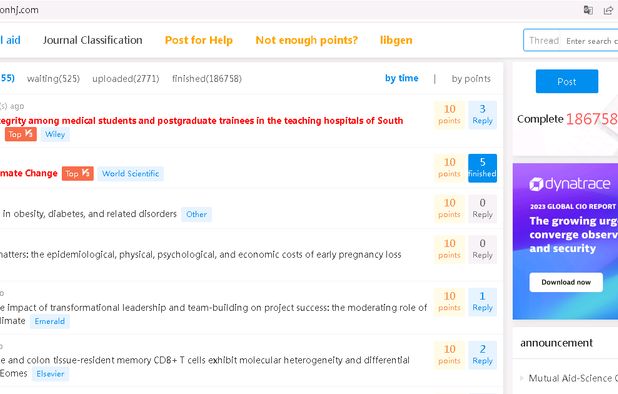
Task: Click 10 points badge on Climate Change thread
Action: coord(449,168)
